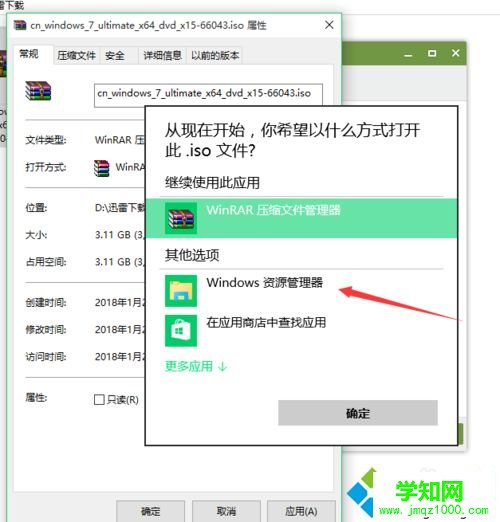Image resolution: width=500 pixels, height=522 pixels.
Task: Click WinRAR 压缩文件管理器 text label
Action: pos(273,210)
